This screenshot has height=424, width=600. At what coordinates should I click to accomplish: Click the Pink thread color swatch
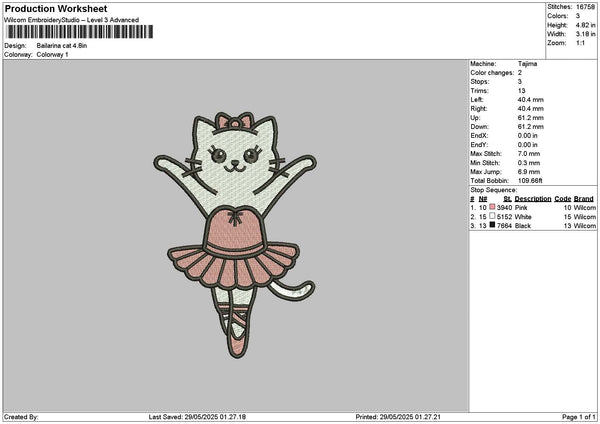click(x=493, y=207)
